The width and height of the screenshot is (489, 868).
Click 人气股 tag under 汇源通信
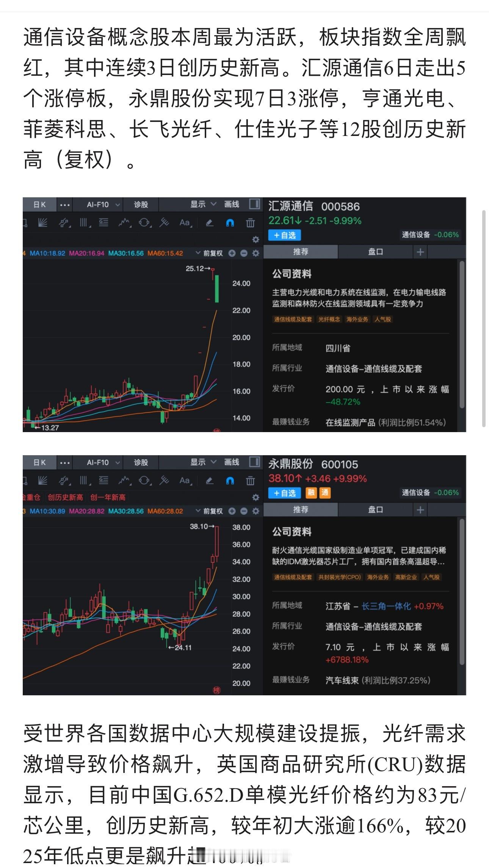click(x=383, y=320)
